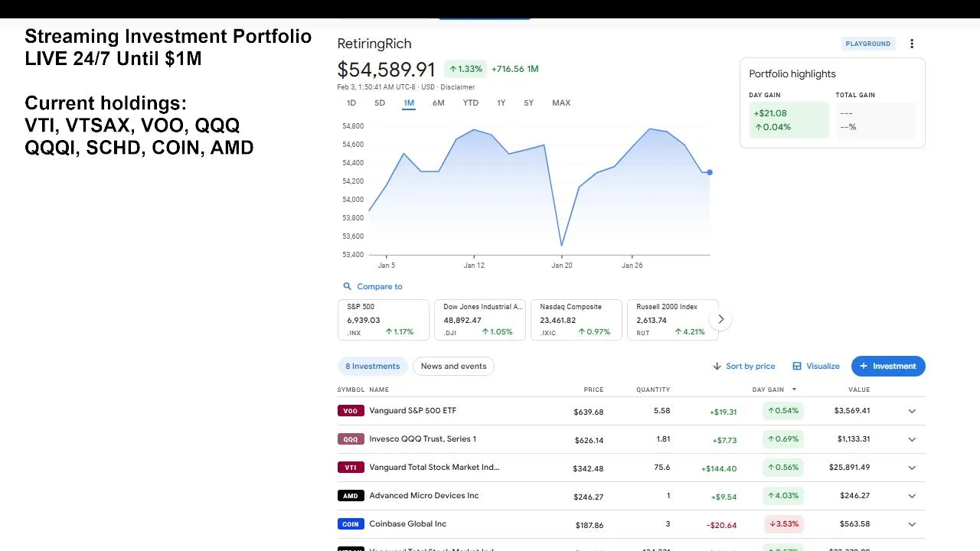Click the Sort by price arrow icon
Viewport: 980px width, 551px height.
point(717,367)
